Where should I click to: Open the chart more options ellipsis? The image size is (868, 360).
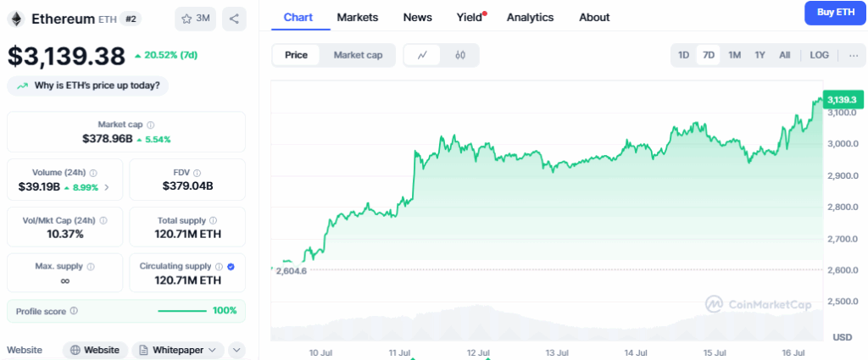tap(853, 55)
